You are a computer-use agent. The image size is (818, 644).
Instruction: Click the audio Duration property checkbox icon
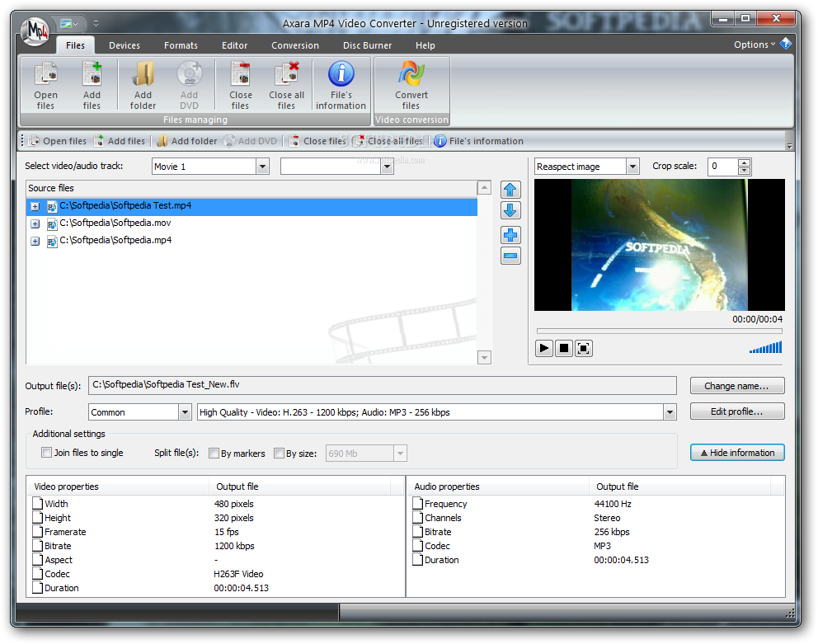click(x=417, y=559)
